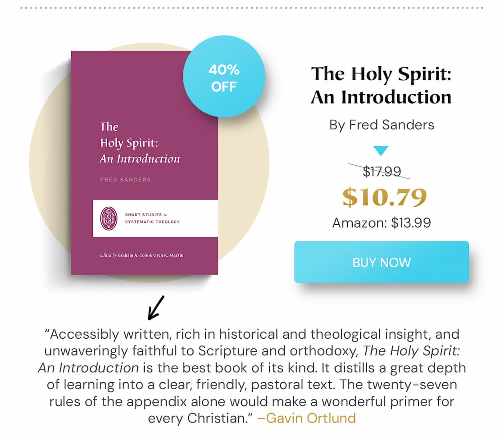Click the teal downward triangle below author name
Screen dimensions: 504x436
coord(381,151)
